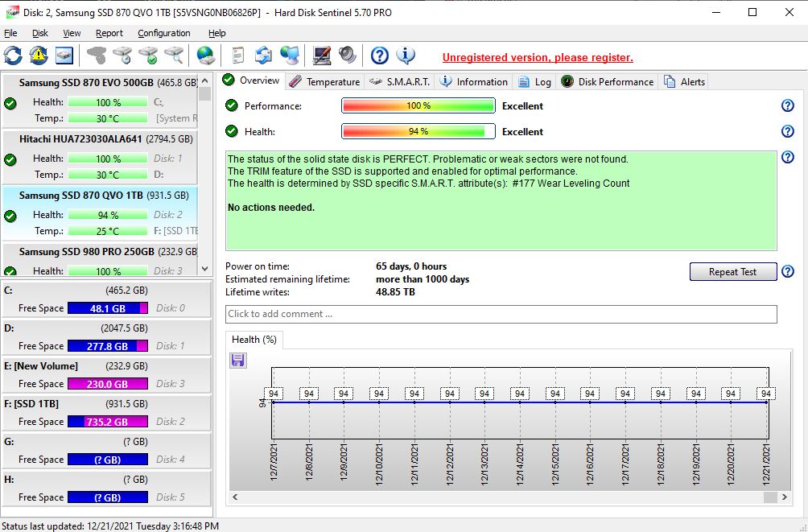Click help icon beside Repeat Test button

(x=788, y=272)
